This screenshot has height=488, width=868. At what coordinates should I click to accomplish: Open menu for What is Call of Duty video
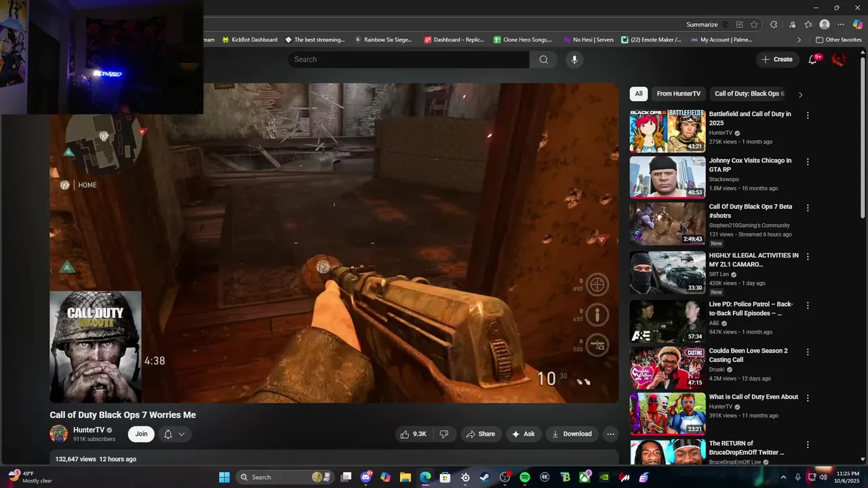point(808,399)
